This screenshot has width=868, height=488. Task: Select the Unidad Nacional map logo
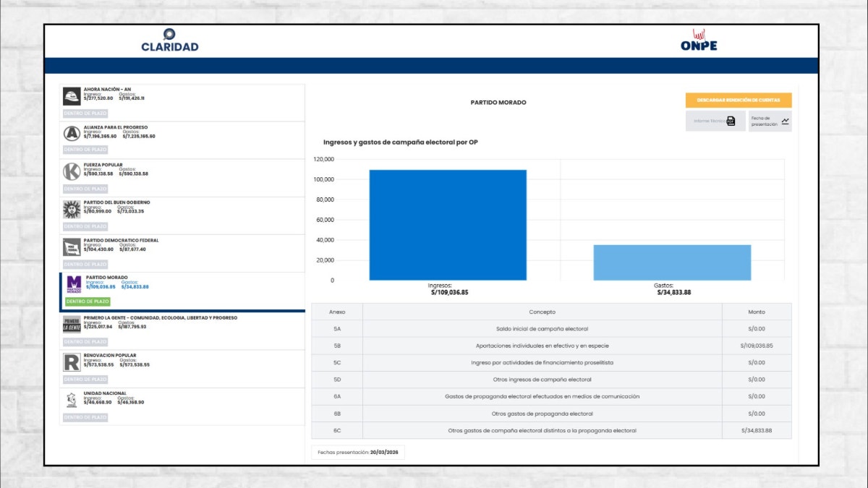(x=72, y=400)
